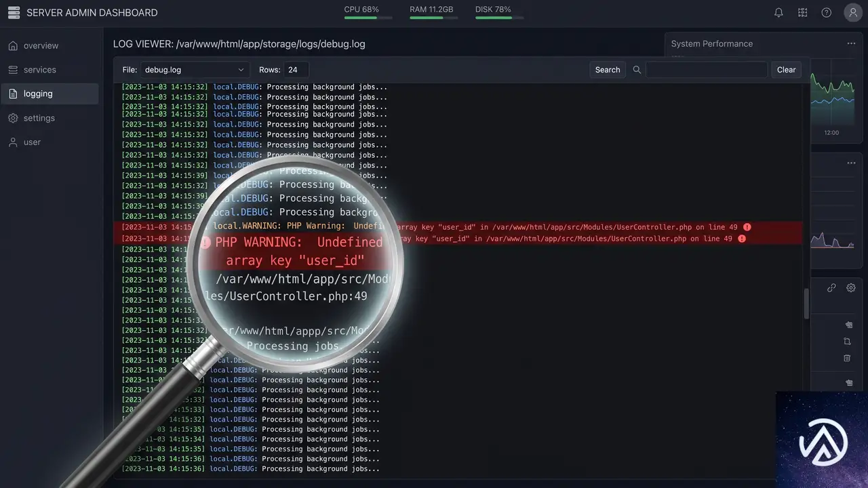This screenshot has height=488, width=868.
Task: Click the LOG VIEWER path heading
Action: (x=239, y=44)
